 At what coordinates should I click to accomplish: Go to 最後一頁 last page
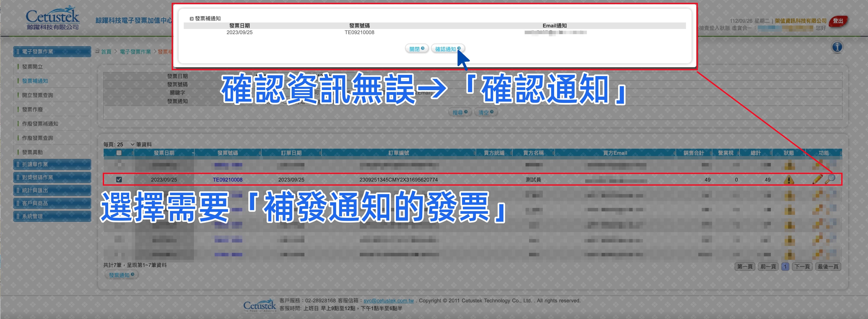click(x=828, y=266)
